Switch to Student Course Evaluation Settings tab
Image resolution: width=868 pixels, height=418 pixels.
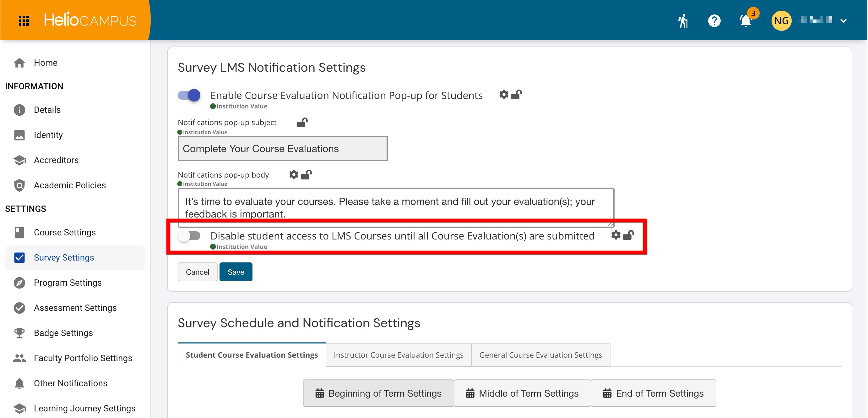[252, 355]
